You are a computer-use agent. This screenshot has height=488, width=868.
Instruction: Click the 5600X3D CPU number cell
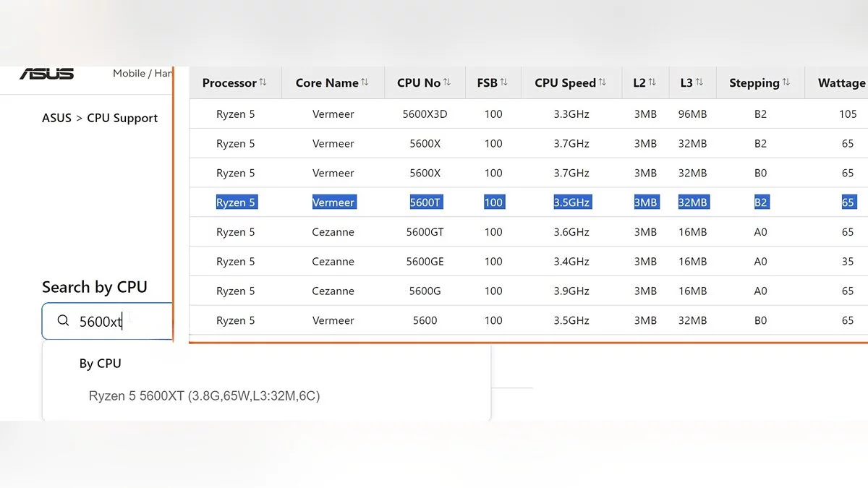(x=425, y=114)
